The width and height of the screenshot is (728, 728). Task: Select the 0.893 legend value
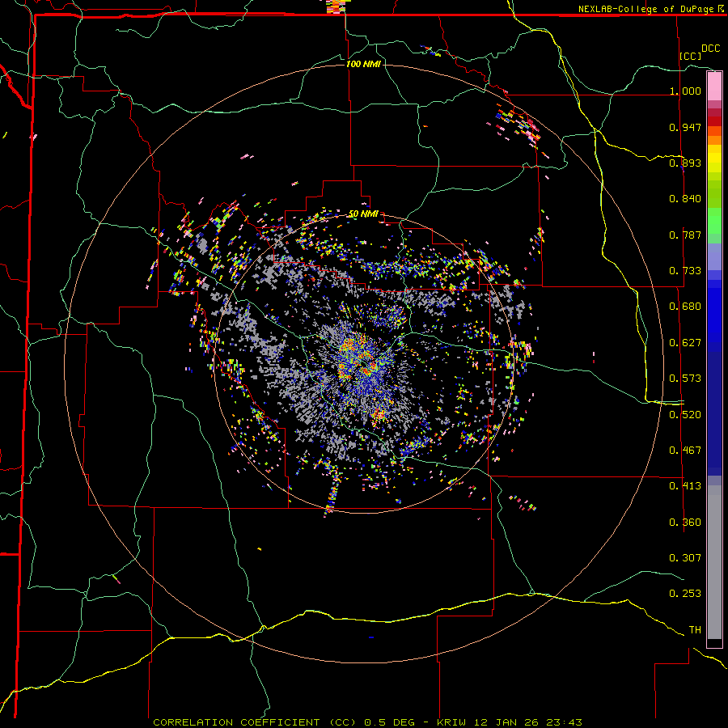(x=685, y=163)
